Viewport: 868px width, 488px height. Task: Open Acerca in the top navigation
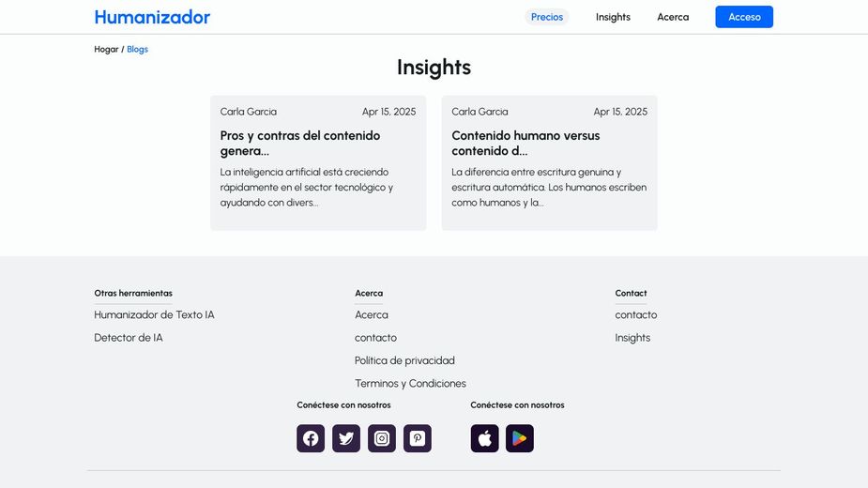tap(673, 17)
